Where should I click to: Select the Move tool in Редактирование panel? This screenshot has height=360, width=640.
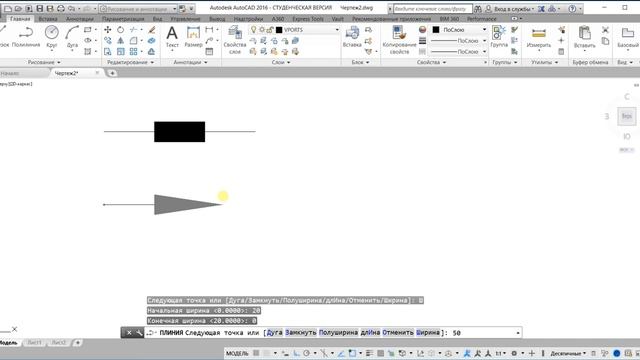point(108,30)
